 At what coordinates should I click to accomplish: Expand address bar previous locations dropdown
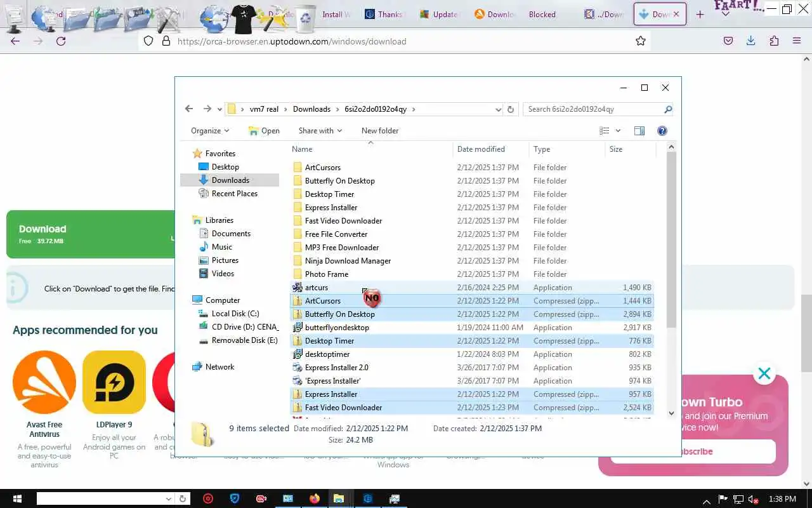pos(498,109)
